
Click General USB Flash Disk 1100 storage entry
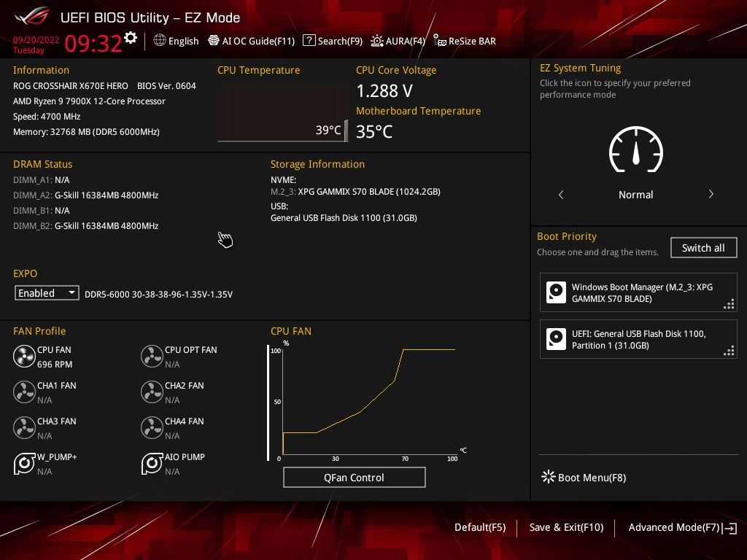coord(344,217)
